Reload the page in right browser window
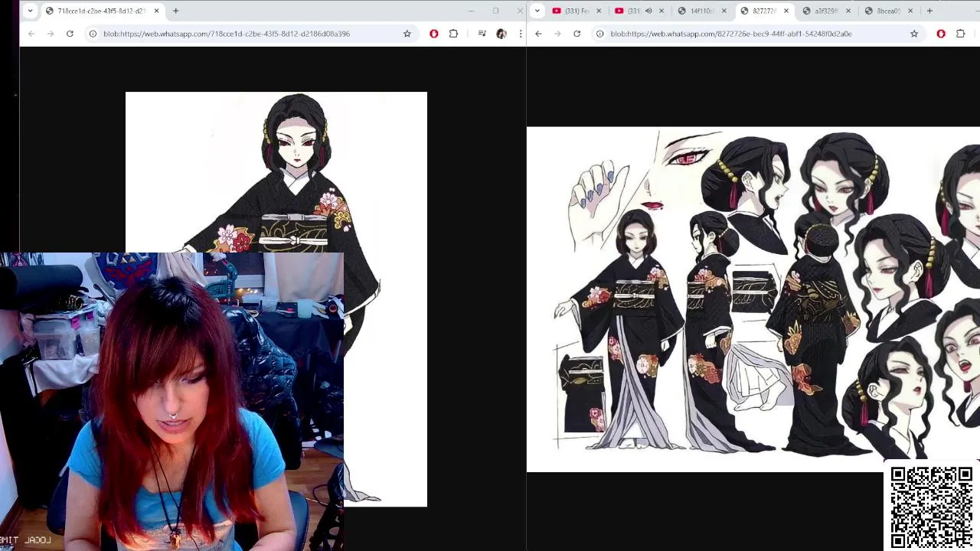 [x=577, y=34]
